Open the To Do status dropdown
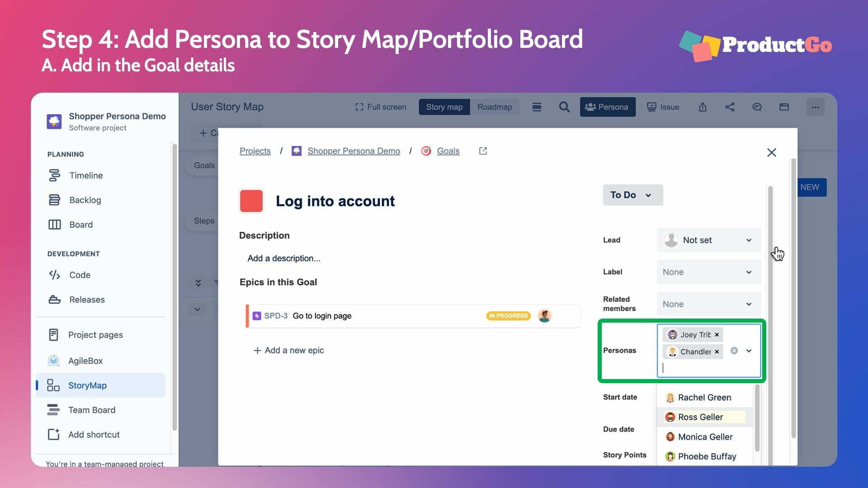The width and height of the screenshot is (868, 488). point(633,195)
